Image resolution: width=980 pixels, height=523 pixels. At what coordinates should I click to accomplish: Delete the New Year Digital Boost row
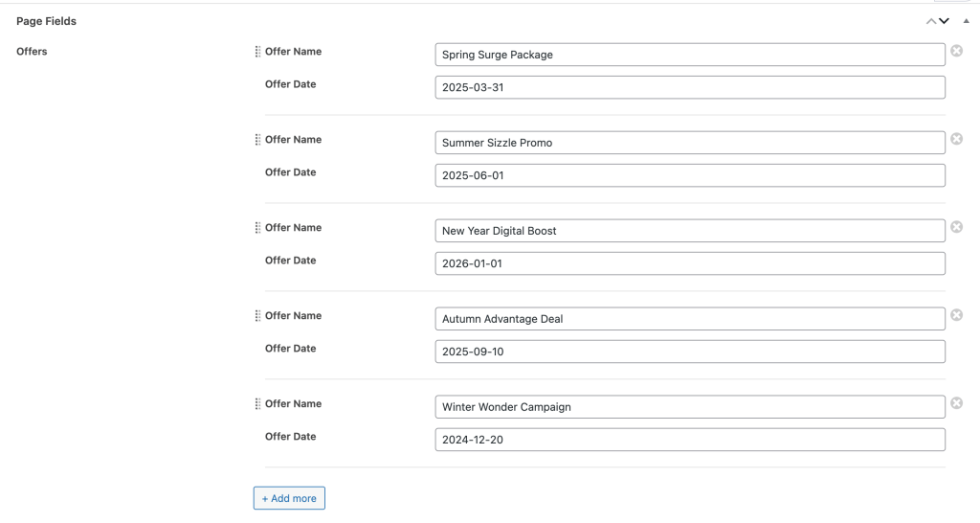(x=956, y=227)
